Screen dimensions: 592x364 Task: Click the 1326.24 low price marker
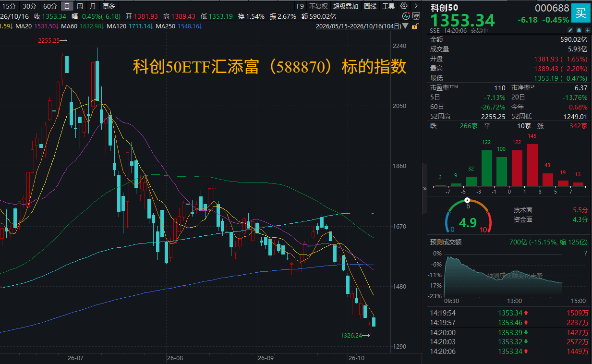click(350, 335)
